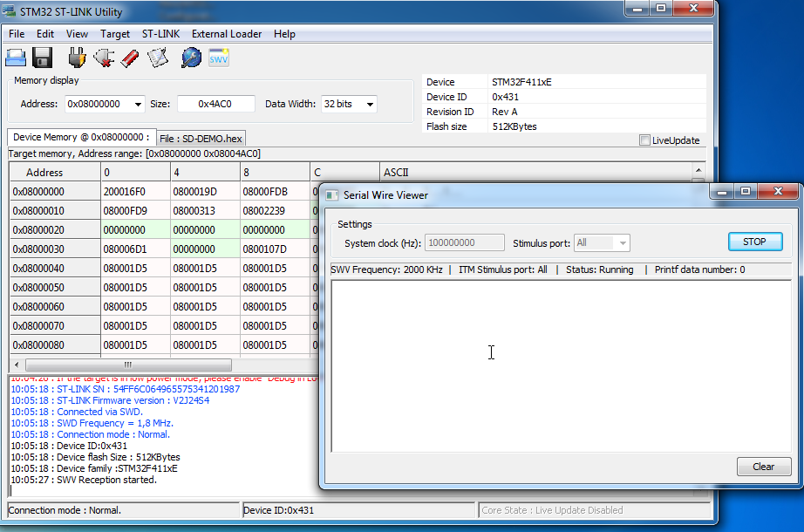Screen dimensions: 804x532
Task: Click the Save file floppy icon
Action: pos(42,58)
